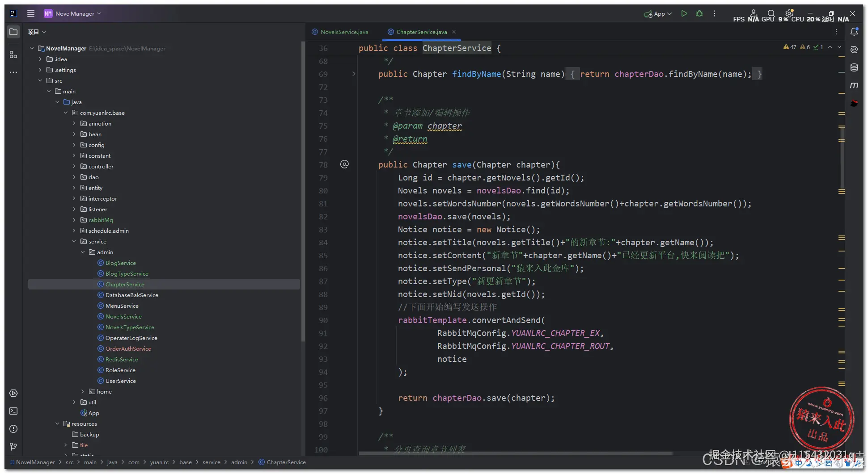Image resolution: width=868 pixels, height=474 pixels.
Task: Click the gutter icon at line 78
Action: (344, 164)
